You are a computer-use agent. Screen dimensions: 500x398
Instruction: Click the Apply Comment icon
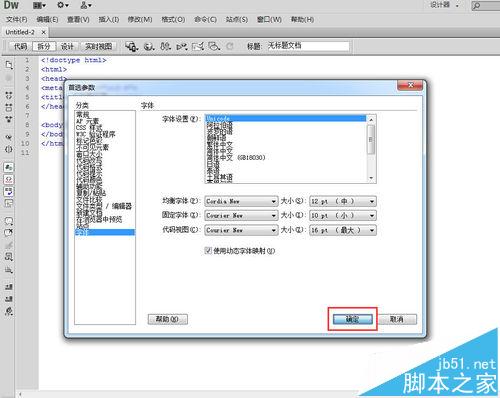tap(9, 221)
